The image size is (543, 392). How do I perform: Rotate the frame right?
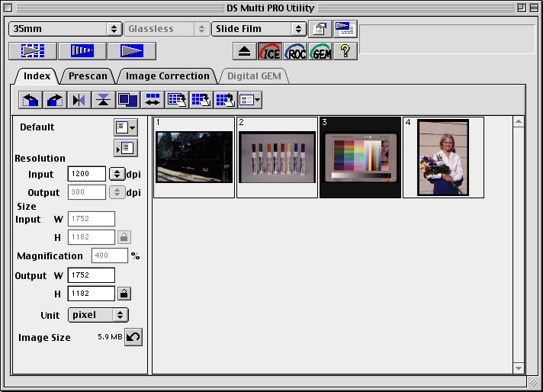56,100
